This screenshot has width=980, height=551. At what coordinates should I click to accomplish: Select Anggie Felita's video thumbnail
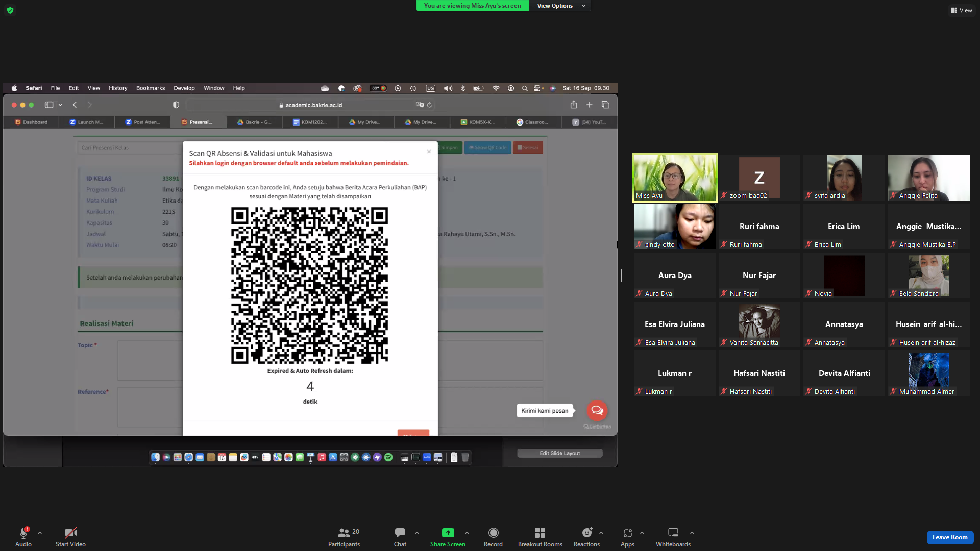(928, 178)
